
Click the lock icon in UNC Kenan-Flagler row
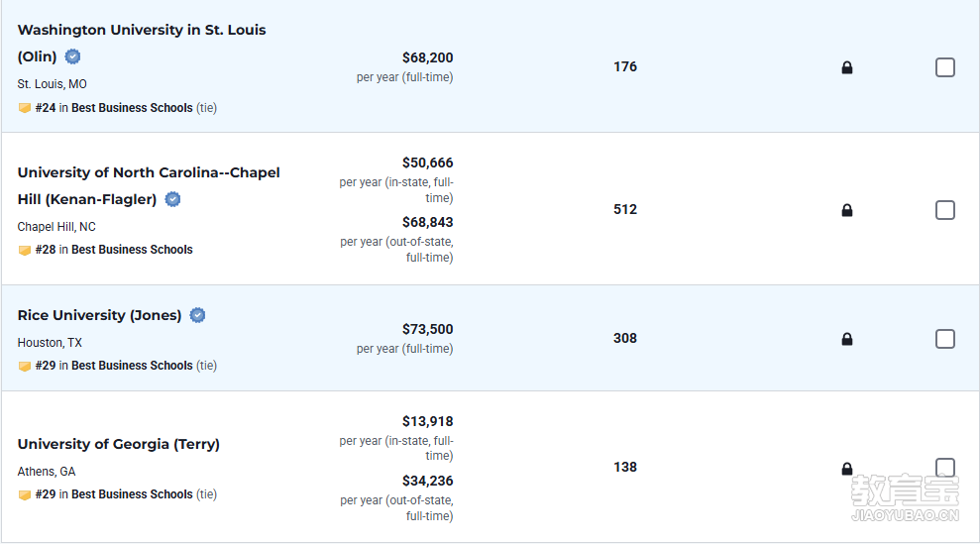pyautogui.click(x=847, y=210)
